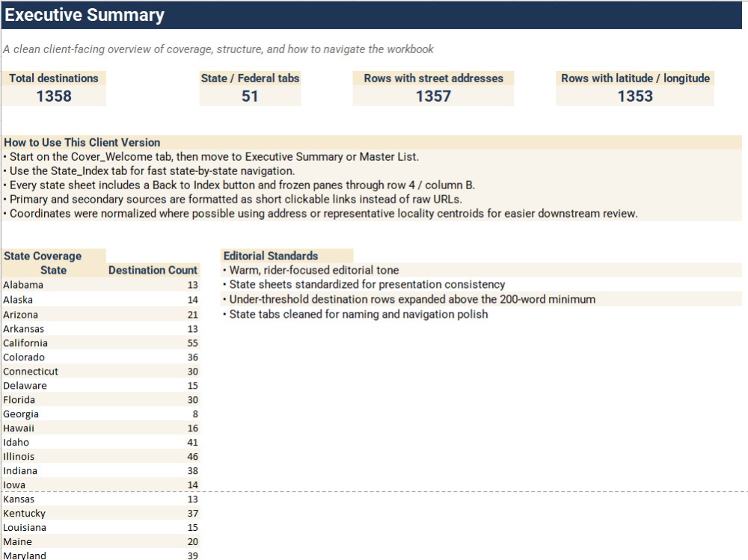Select the Delaware state cell

point(53,385)
